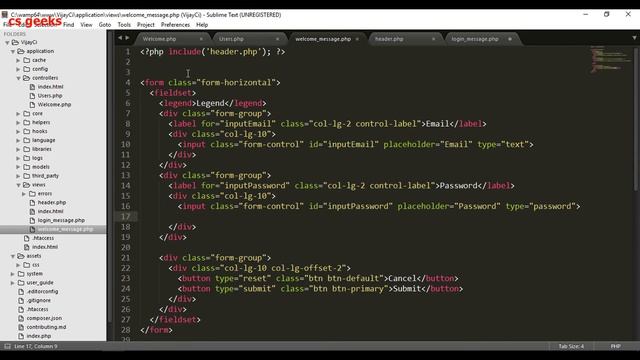
Task: Open .gitignore file in sidebar
Action: pos(39,300)
